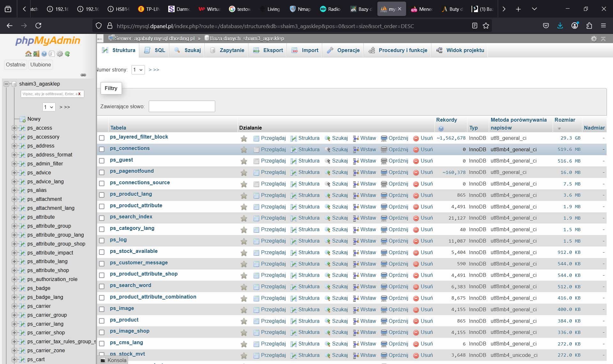This screenshot has width=613, height=364.
Task: Click the phpMyAdmin home icon
Action: pos(28,54)
